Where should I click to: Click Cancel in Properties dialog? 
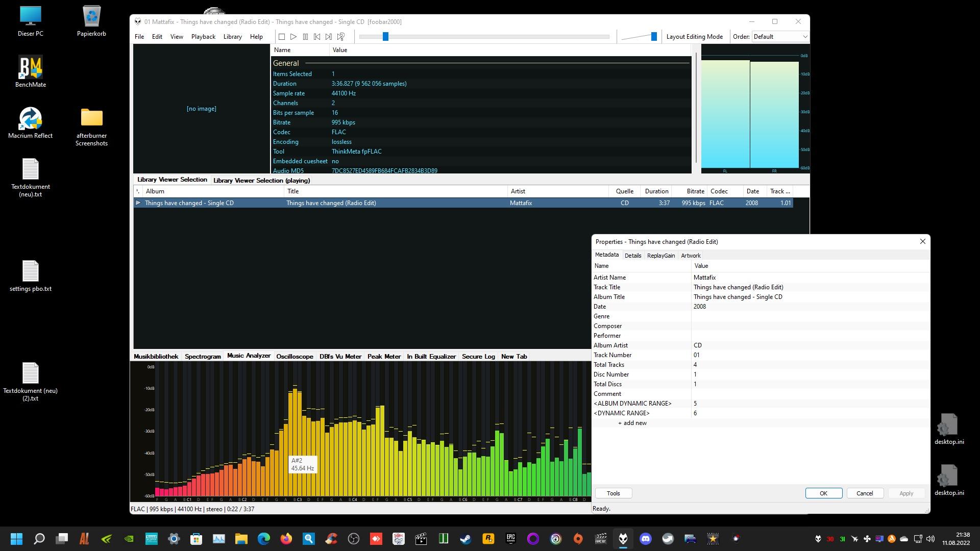[x=865, y=493]
